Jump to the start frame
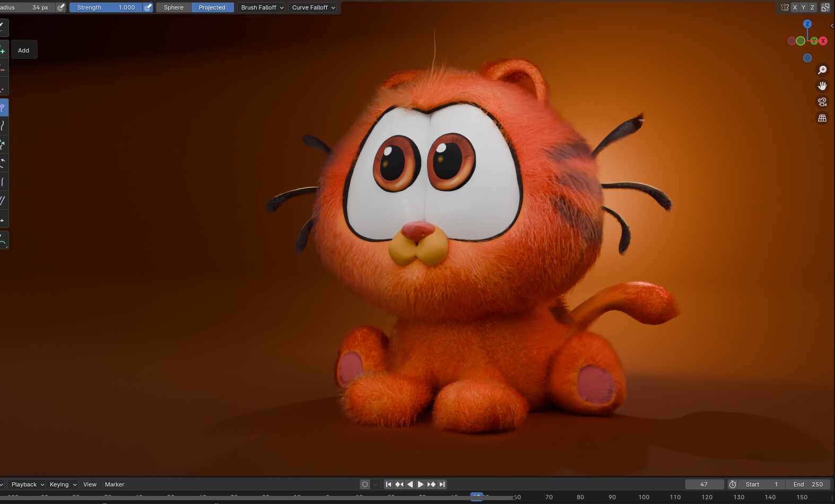Screen dimensions: 835x504 [388, 484]
